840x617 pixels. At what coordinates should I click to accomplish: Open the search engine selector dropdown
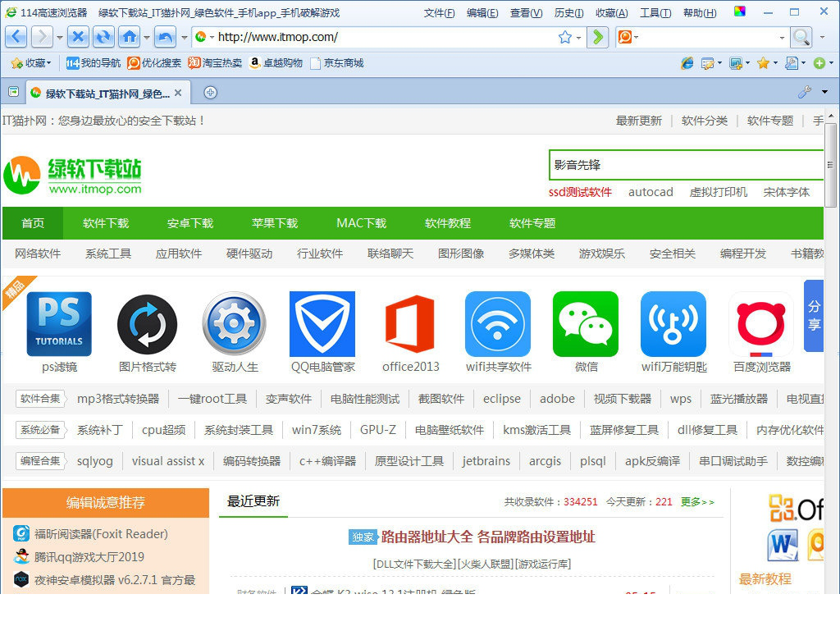628,37
